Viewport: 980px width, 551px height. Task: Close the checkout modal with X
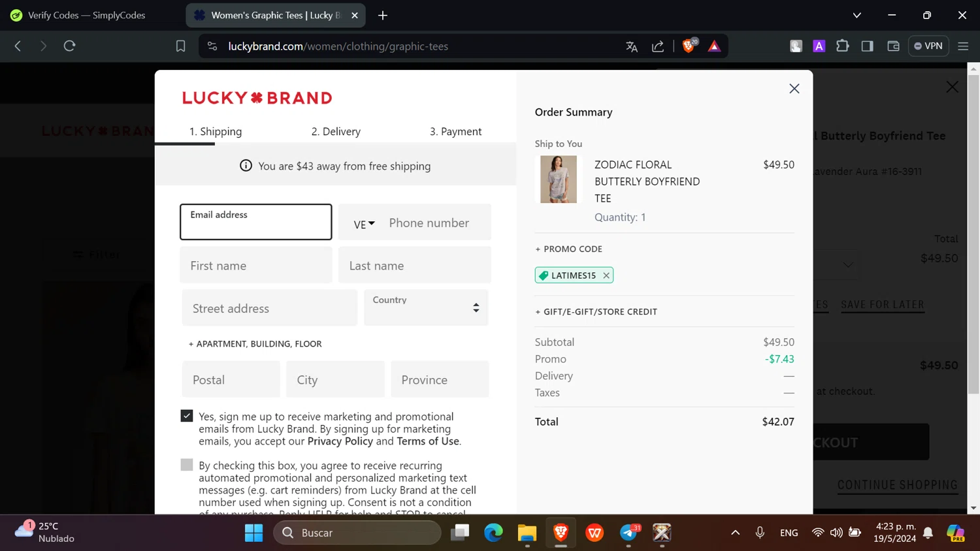click(794, 88)
